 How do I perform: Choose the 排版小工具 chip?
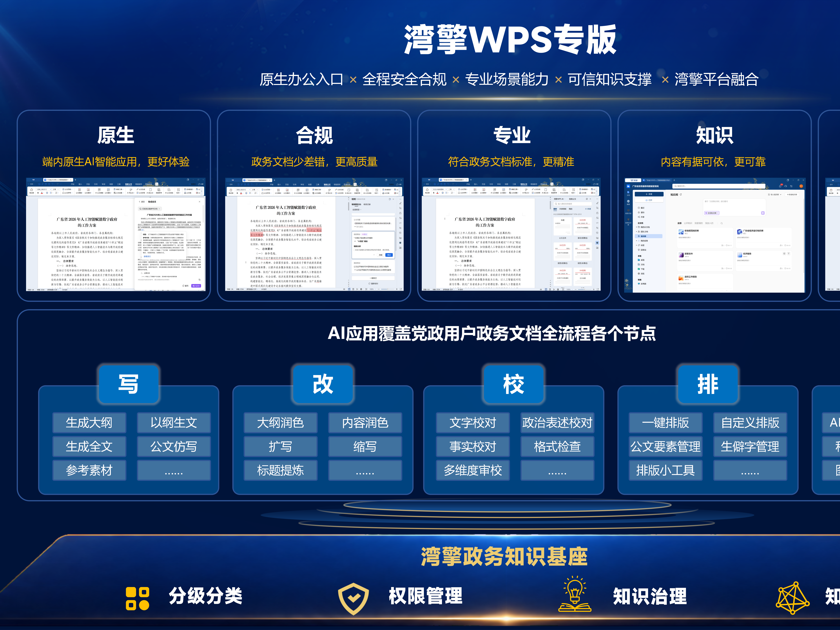666,471
